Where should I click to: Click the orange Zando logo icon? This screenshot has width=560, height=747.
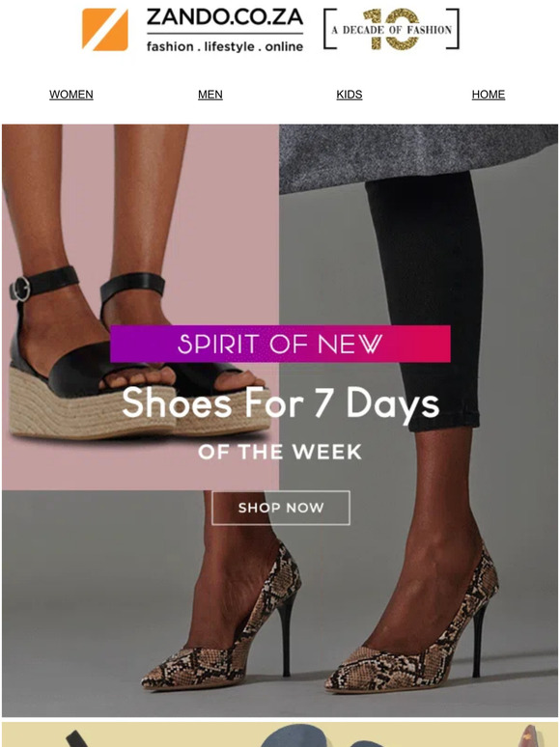click(x=105, y=29)
